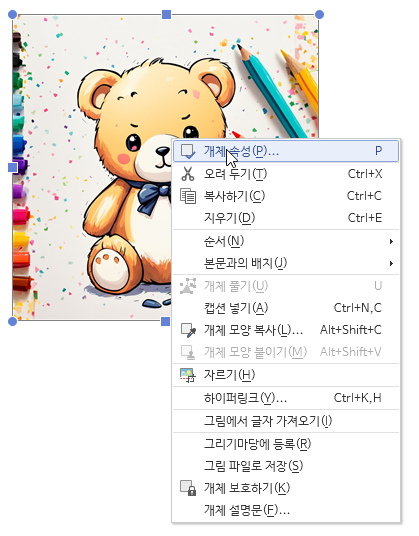The height and width of the screenshot is (536, 419).
Task: Click the Ctrl+N,C shortcut text
Action: click(x=357, y=308)
